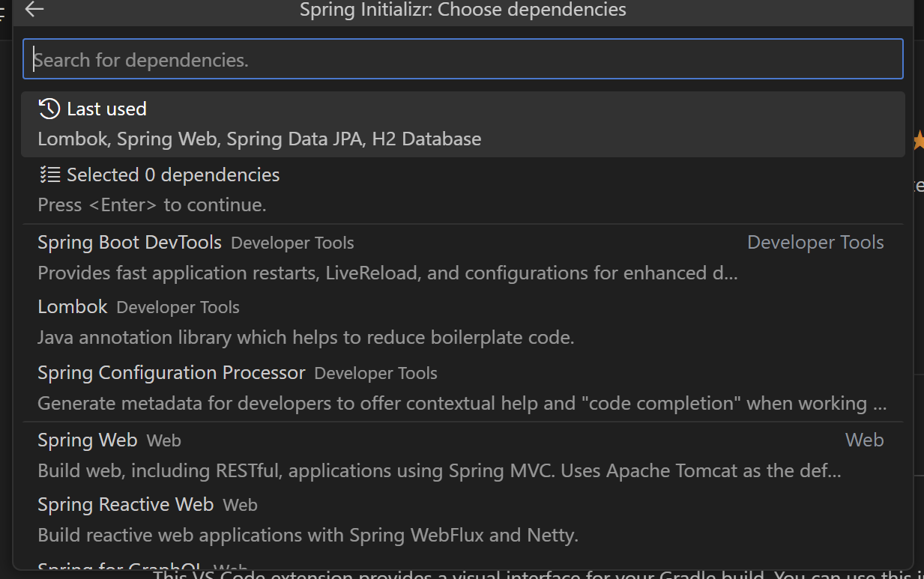Add the Spring Boot DevTools dependency
The height and width of the screenshot is (579, 924).
130,243
